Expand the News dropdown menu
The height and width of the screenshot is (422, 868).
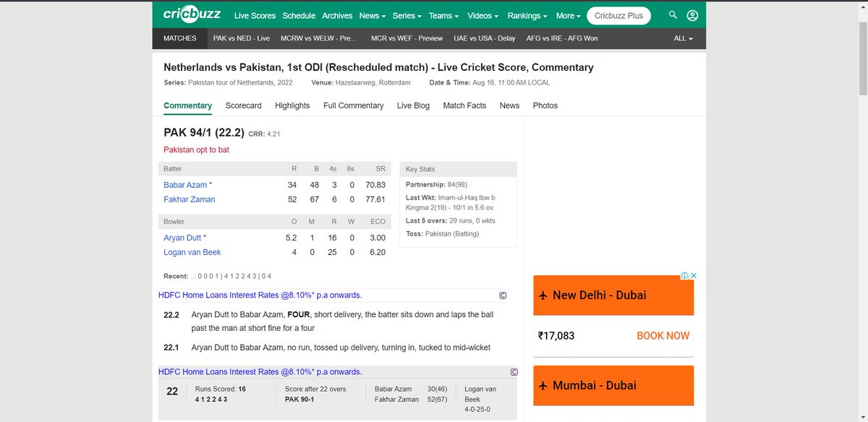[372, 15]
